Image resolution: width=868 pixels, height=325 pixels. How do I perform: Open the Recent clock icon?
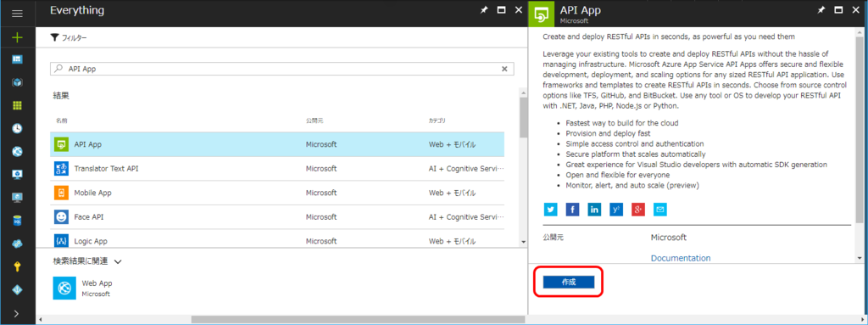tap(17, 128)
